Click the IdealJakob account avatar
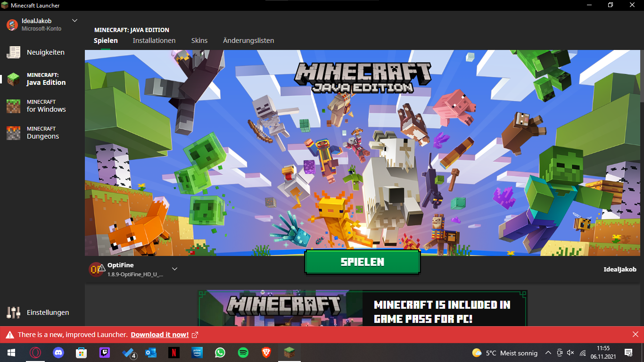 coord(12,25)
